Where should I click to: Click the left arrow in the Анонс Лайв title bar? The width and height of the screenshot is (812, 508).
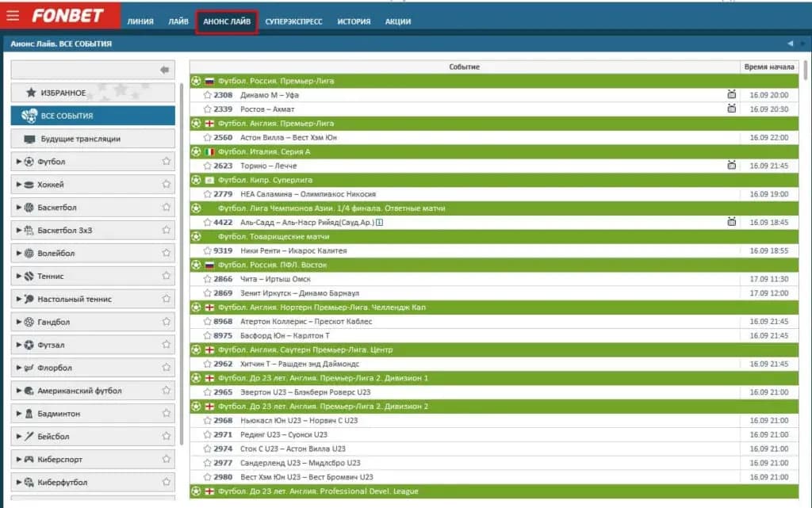click(791, 44)
